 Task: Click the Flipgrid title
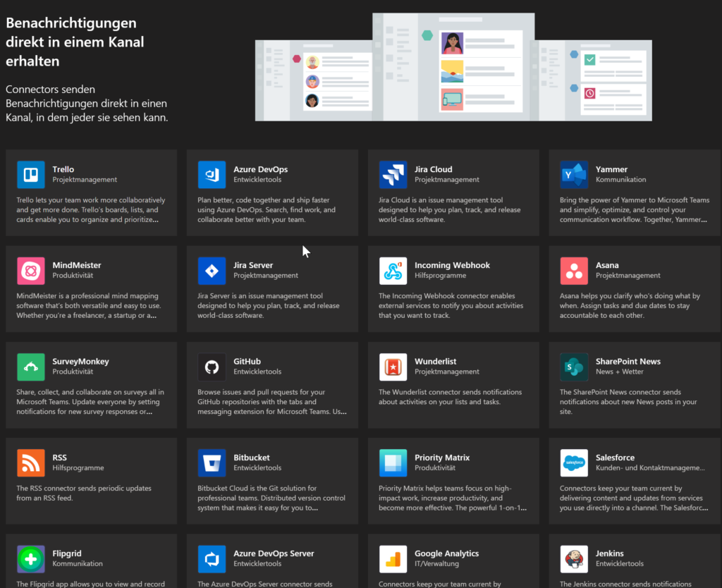tap(67, 553)
